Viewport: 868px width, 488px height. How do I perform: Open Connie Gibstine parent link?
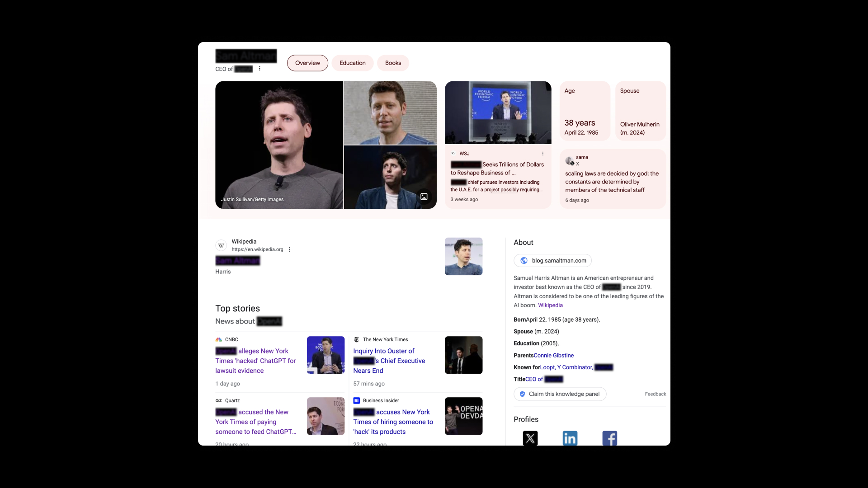[554, 356]
